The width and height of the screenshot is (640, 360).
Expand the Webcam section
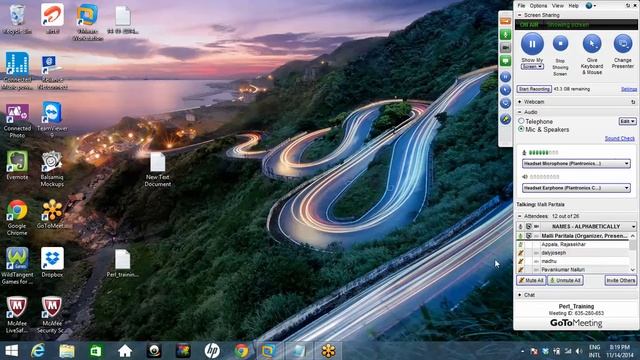(520, 102)
